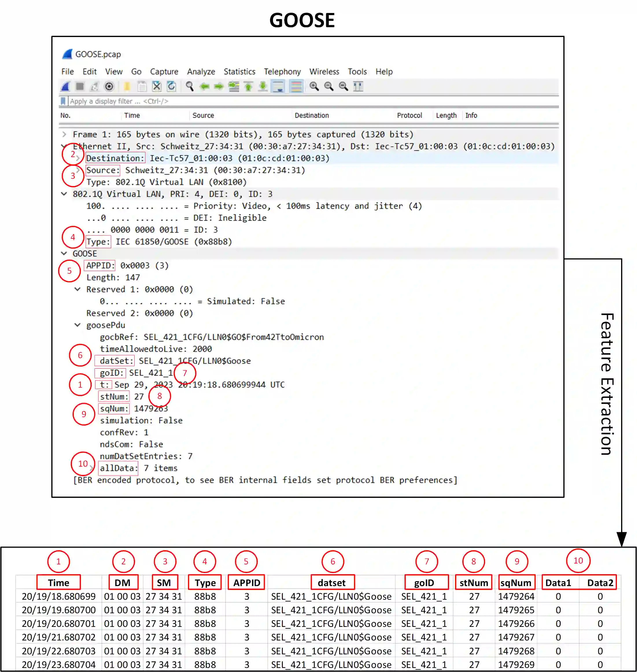Screen dimensions: 637x672
Task: Click the find packet magnifier icon
Action: point(190,86)
